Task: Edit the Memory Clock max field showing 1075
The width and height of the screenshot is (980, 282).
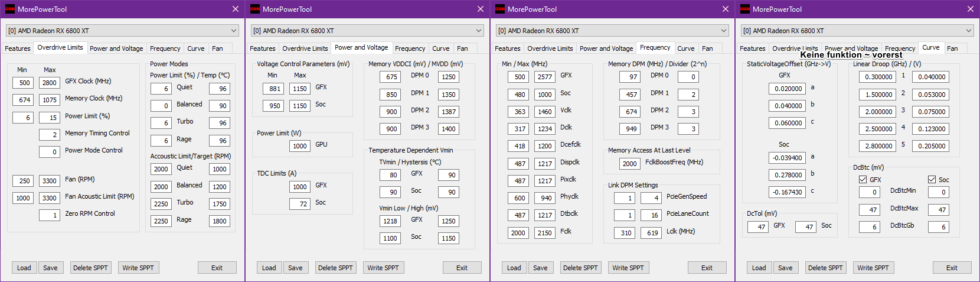Action: click(50, 100)
